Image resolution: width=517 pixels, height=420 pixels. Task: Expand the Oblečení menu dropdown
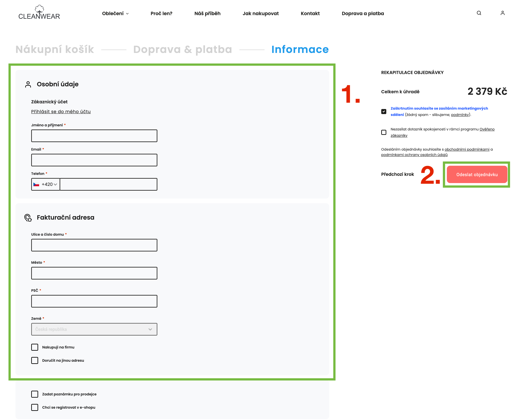(115, 14)
